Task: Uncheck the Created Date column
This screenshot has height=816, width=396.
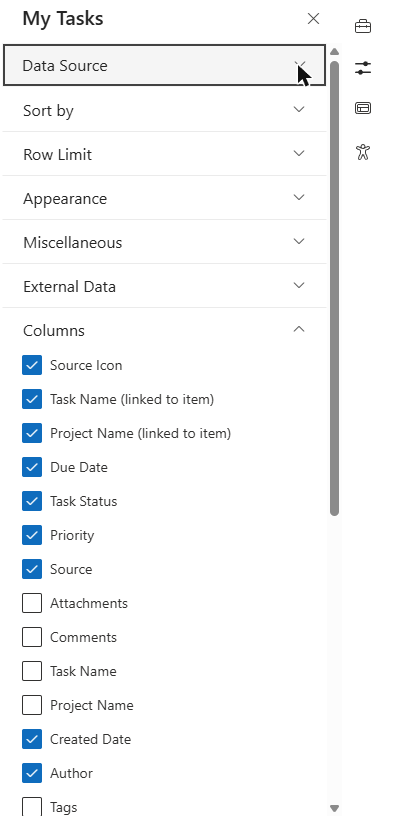Action: coord(32,739)
